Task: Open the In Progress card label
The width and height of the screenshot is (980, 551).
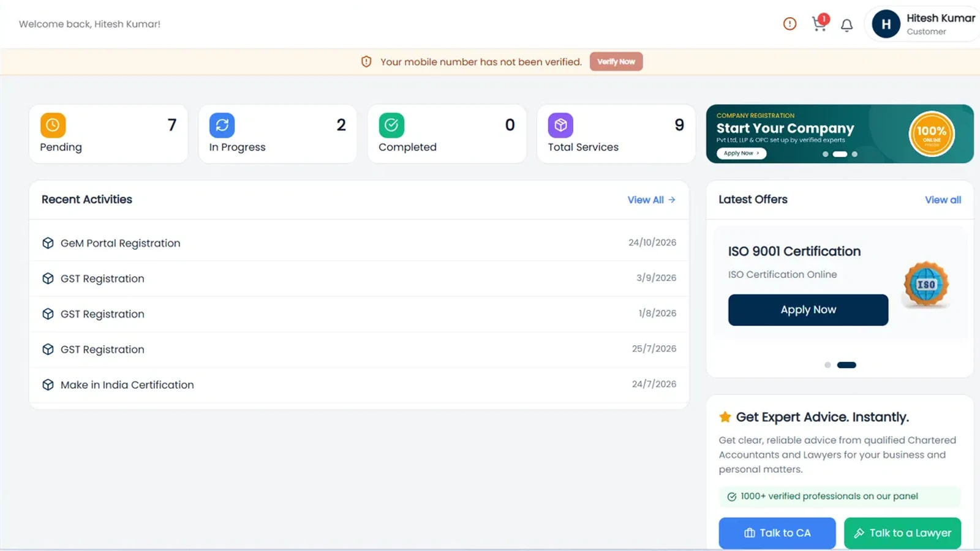Action: click(237, 147)
